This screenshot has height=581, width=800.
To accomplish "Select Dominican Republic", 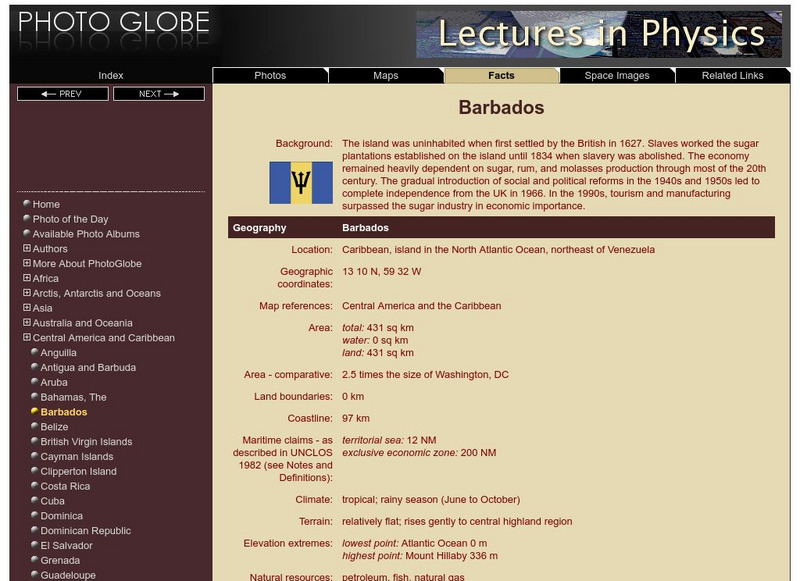I will point(86,530).
